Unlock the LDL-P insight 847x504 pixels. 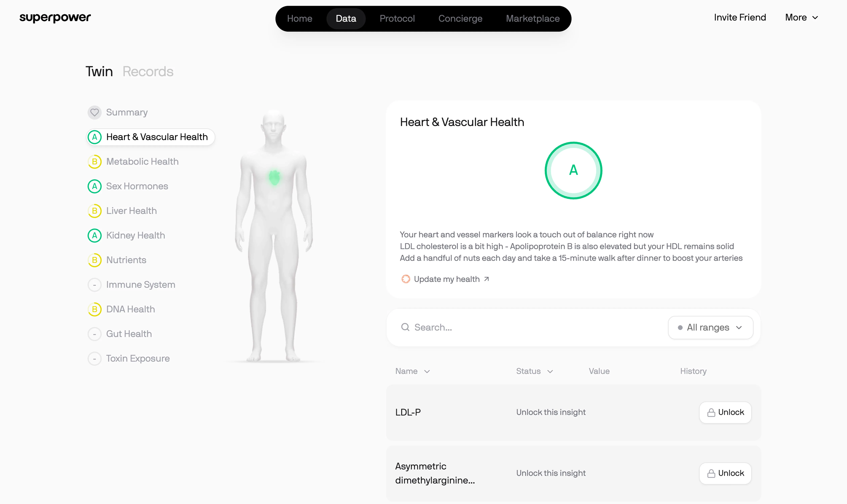pyautogui.click(x=725, y=412)
